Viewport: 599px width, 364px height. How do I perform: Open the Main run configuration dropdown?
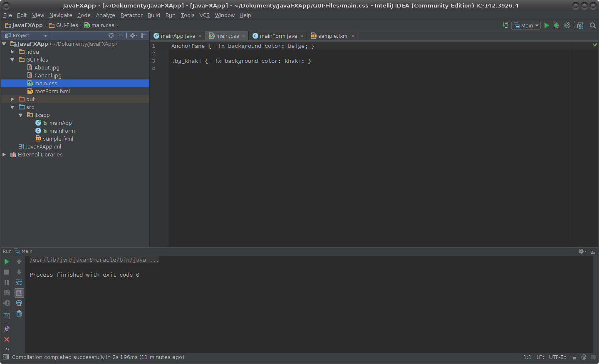click(526, 25)
